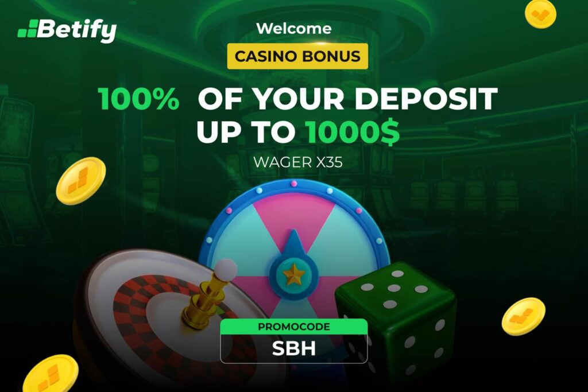Click the yellow CASINO BONUS badge
Viewport: 588px width, 392px height.
coord(297,56)
